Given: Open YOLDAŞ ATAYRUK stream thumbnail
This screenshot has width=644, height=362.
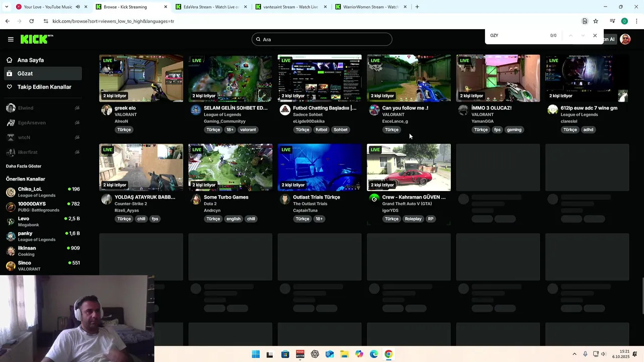Looking at the screenshot, I should [x=141, y=167].
